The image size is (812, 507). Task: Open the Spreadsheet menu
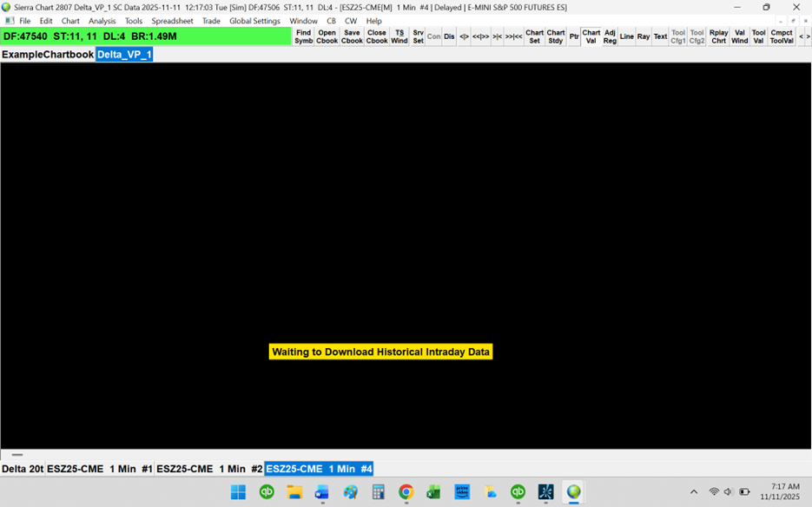pyautogui.click(x=172, y=21)
